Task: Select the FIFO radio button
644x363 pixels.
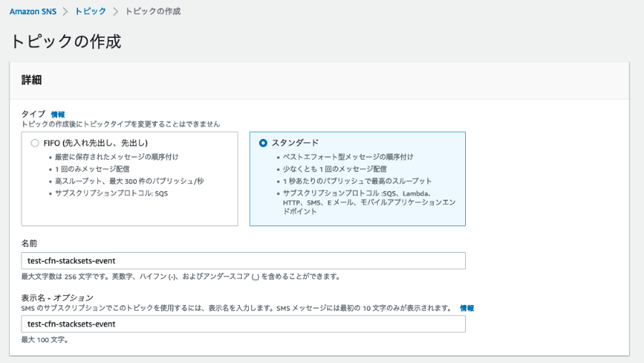Action: pyautogui.click(x=35, y=143)
